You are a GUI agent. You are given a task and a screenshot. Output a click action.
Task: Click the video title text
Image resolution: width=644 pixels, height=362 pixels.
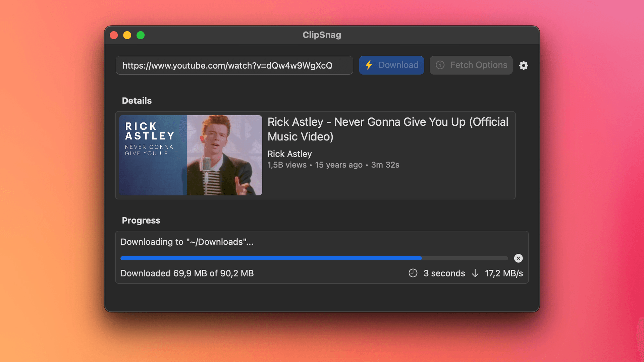pyautogui.click(x=387, y=129)
